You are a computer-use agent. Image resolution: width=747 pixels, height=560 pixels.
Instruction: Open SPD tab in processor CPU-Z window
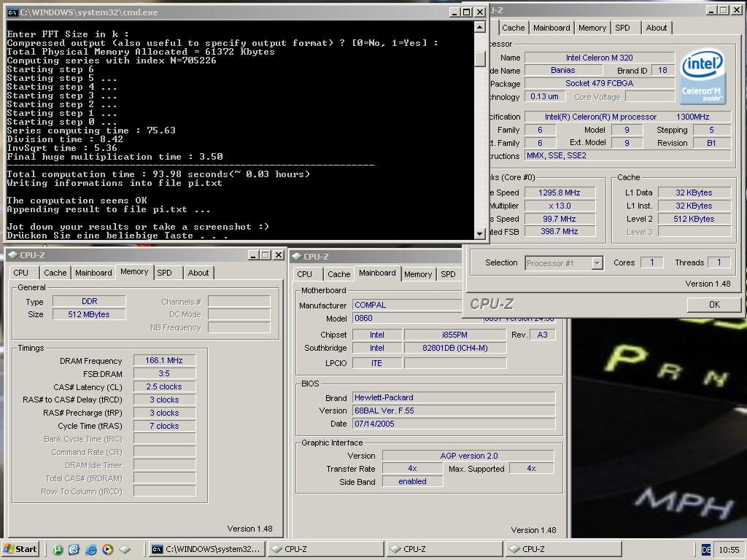(x=623, y=28)
